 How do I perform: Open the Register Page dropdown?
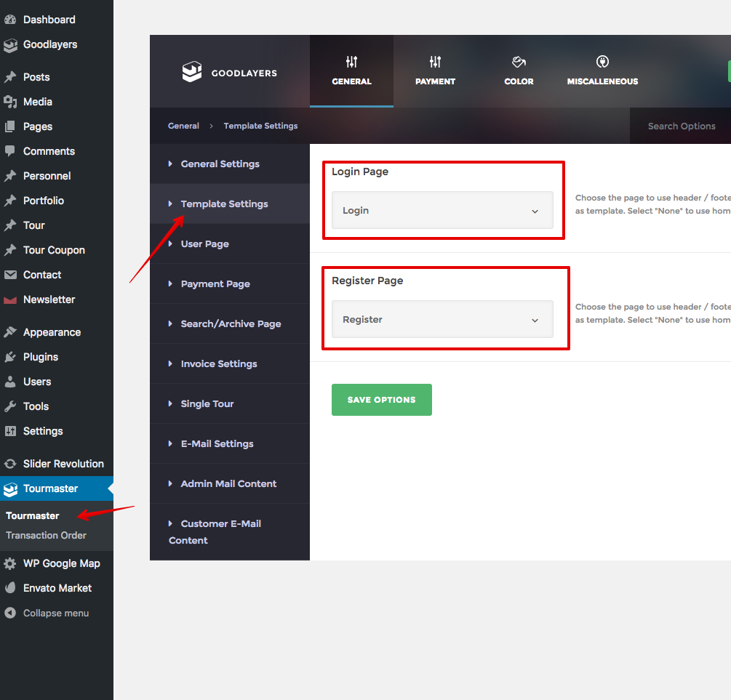[442, 320]
